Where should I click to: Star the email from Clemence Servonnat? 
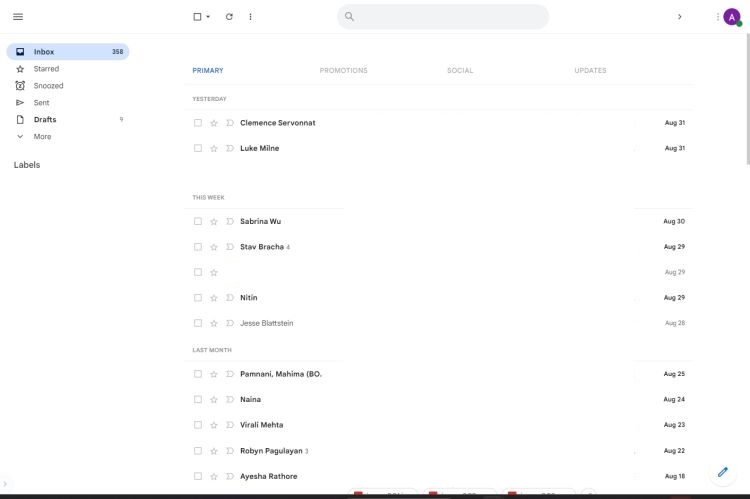(214, 123)
